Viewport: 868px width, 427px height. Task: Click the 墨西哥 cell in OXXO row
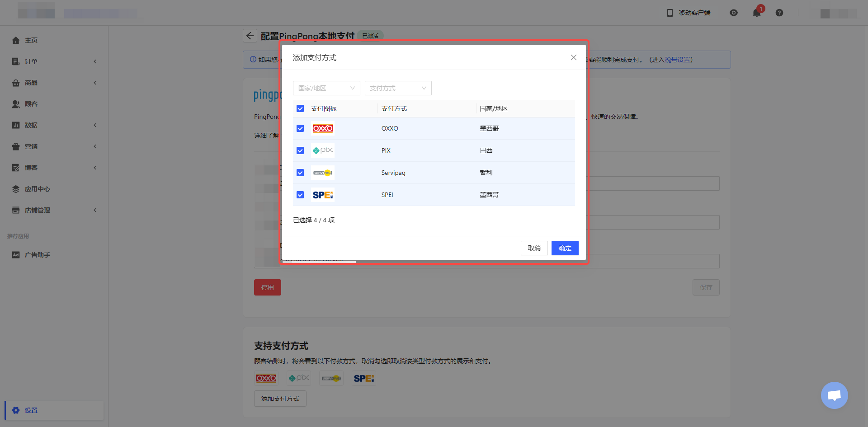coord(490,128)
